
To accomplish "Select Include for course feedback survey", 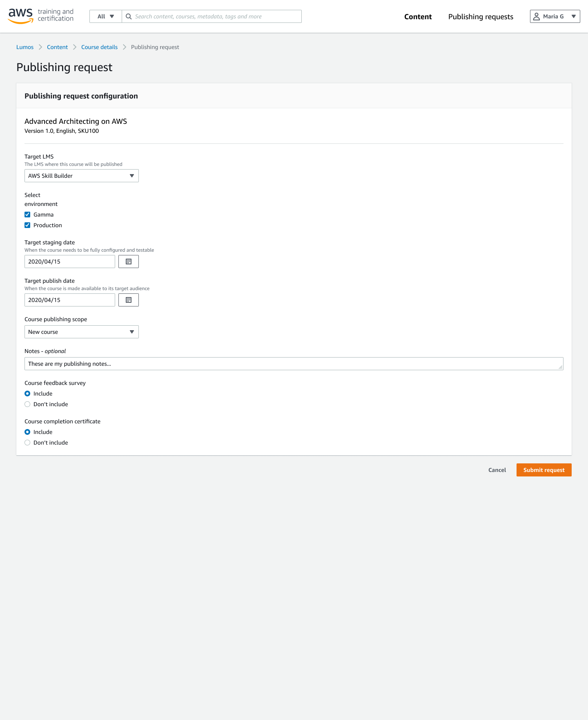I will point(27,394).
